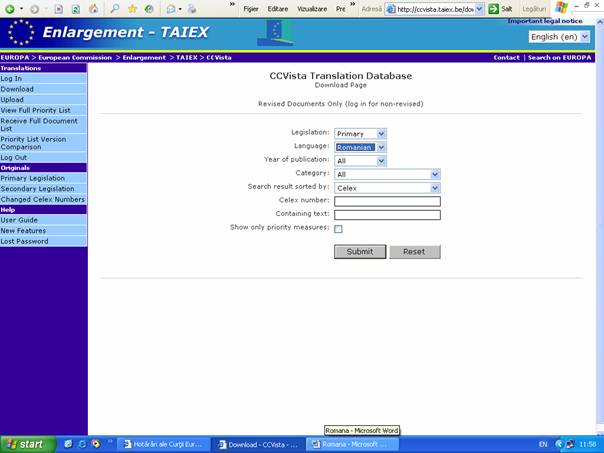The height and width of the screenshot is (453, 604).
Task: Click the Legături links toolbar label
Action: tap(534, 9)
